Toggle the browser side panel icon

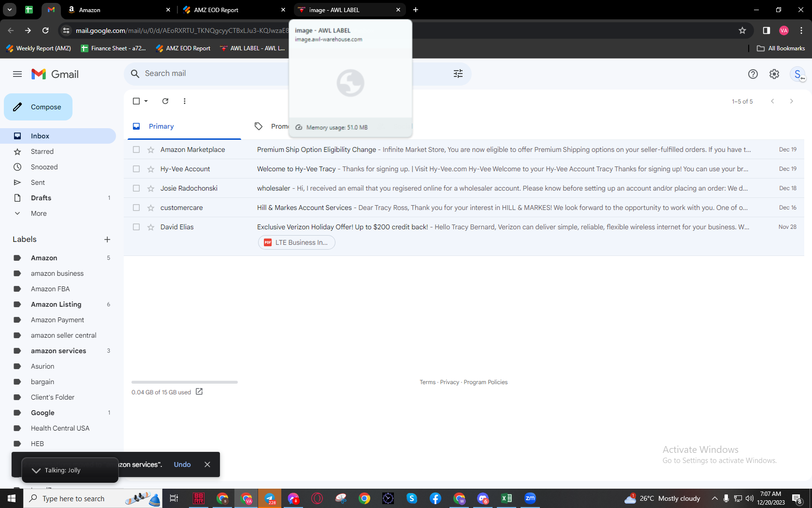(x=766, y=30)
